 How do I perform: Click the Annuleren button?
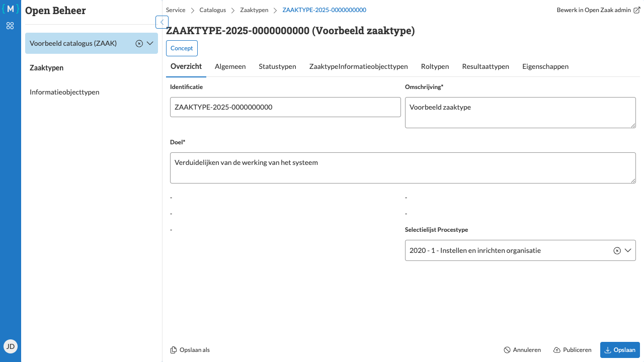[x=522, y=350]
